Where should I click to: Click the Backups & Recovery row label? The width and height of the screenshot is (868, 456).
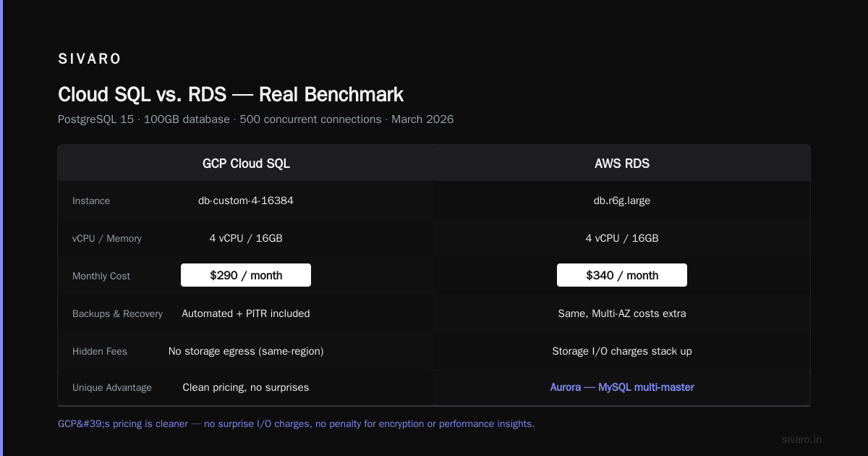click(117, 314)
